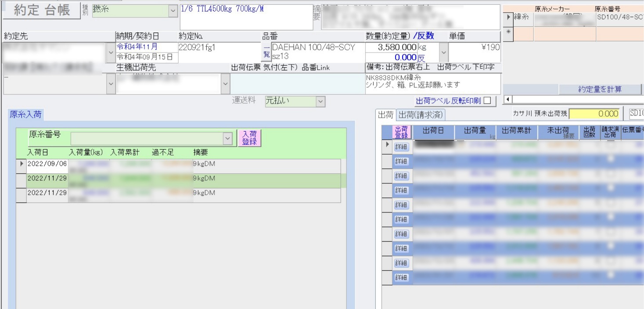Viewport: 644px width, 309px height.
Task: Click the 契約日 field 令和4年09月15日
Action: pos(147,57)
